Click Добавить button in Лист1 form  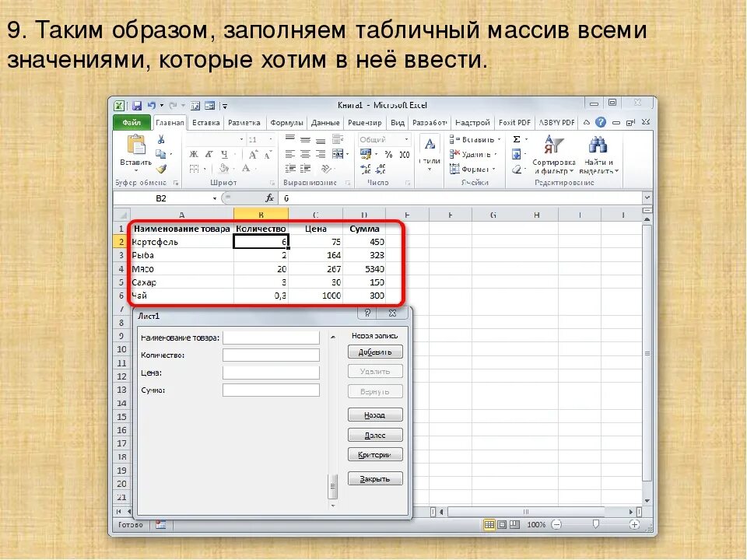click(x=375, y=352)
